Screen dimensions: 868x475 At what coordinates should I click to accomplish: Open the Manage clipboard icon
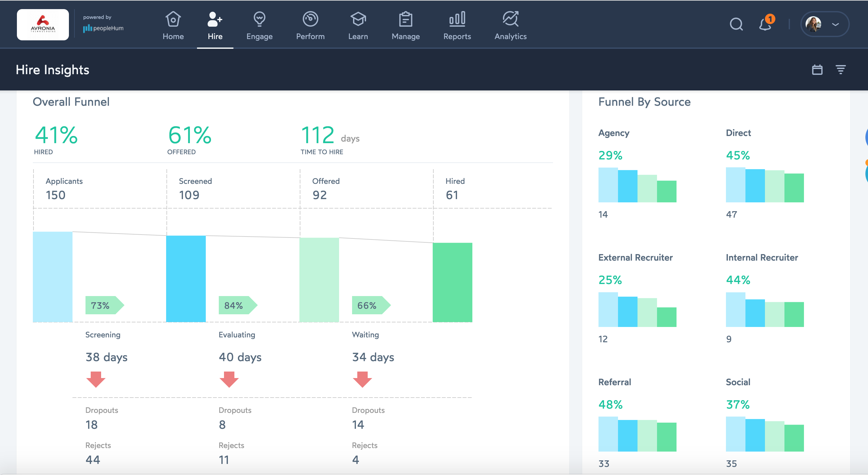point(405,19)
